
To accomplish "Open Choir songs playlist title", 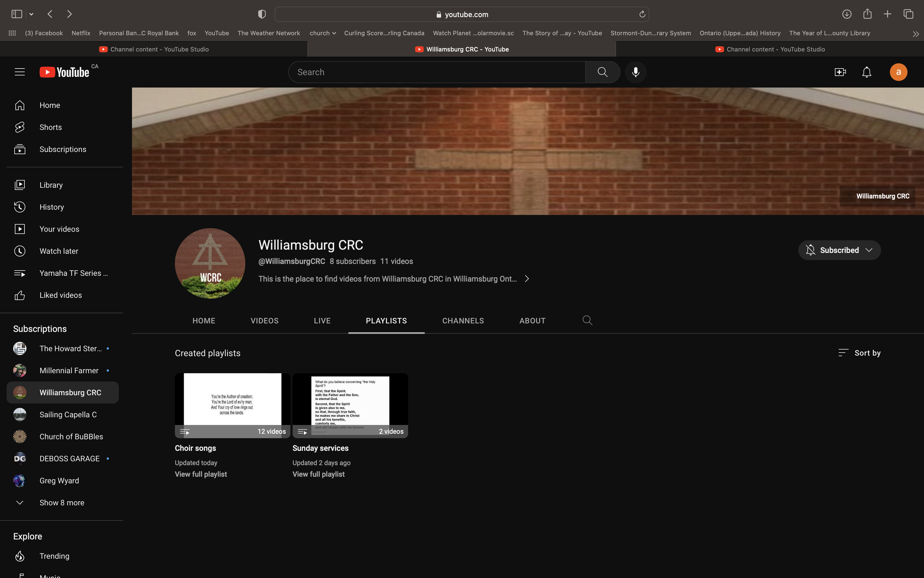I will [196, 448].
